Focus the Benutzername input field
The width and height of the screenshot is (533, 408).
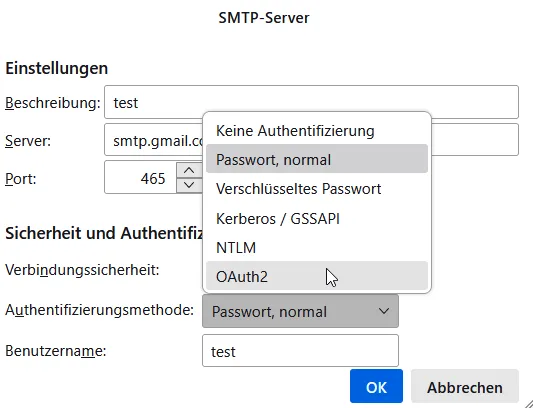point(300,351)
